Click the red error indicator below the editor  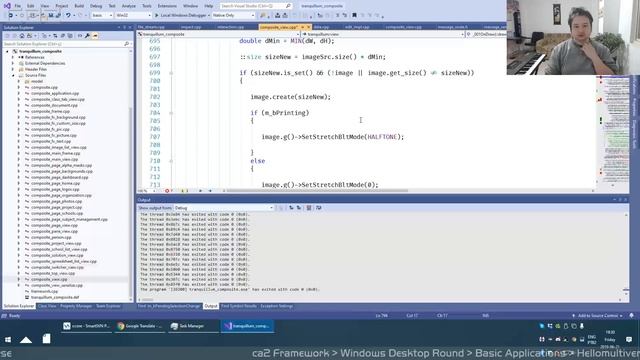168,191
